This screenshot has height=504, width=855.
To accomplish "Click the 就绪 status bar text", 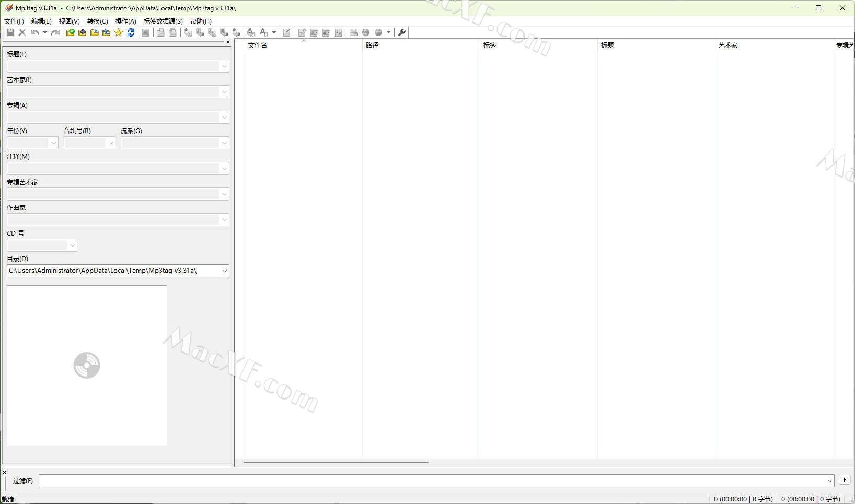I will 8,499.
